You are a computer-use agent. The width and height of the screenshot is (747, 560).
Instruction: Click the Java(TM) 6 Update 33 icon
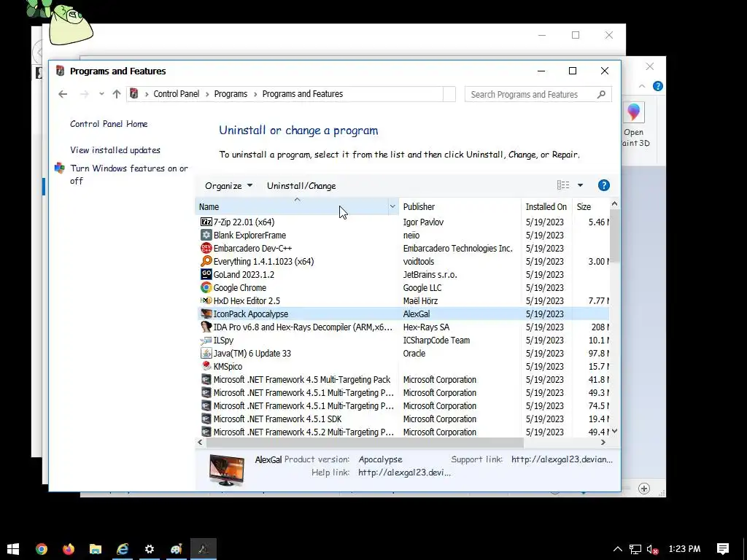pos(206,354)
